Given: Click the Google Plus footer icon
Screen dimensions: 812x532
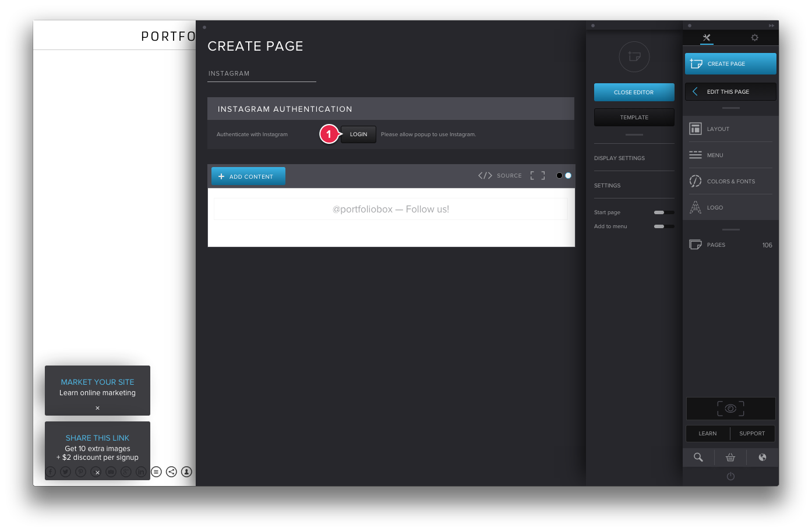Looking at the screenshot, I should [x=126, y=472].
